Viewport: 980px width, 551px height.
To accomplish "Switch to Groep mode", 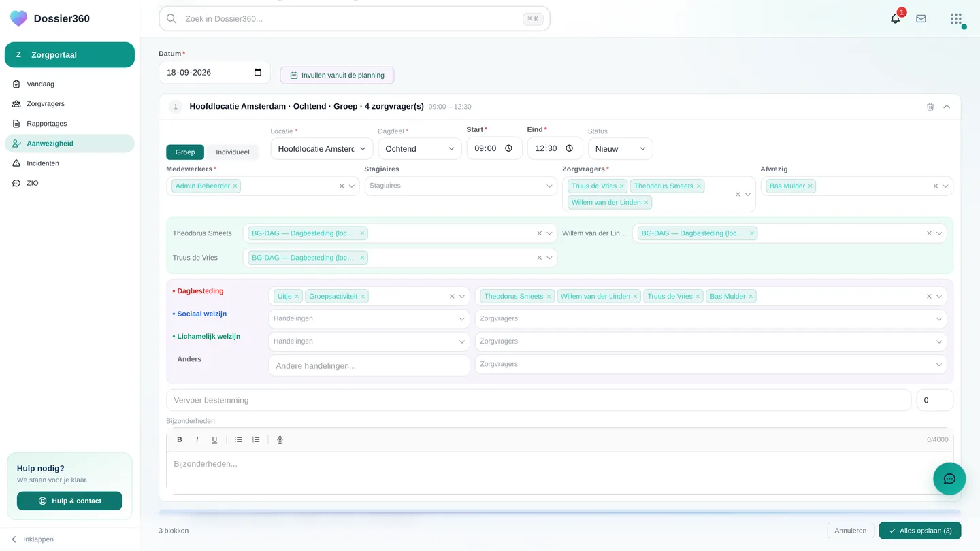I will click(185, 152).
